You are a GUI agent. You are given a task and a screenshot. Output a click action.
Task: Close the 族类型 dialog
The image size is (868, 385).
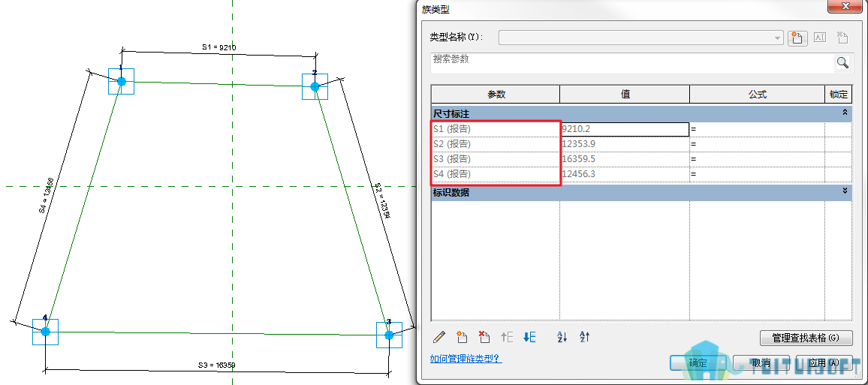point(845,7)
